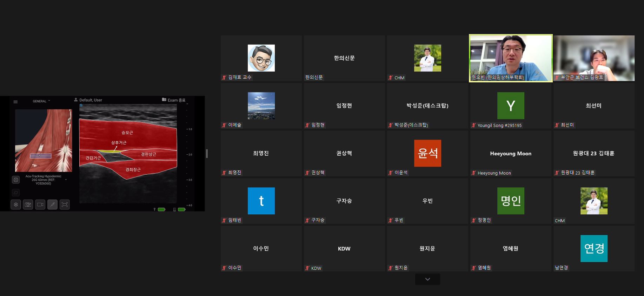Click muted mic icon beside 원지윤
Viewport: 644px width, 296px height.
[x=390, y=268]
